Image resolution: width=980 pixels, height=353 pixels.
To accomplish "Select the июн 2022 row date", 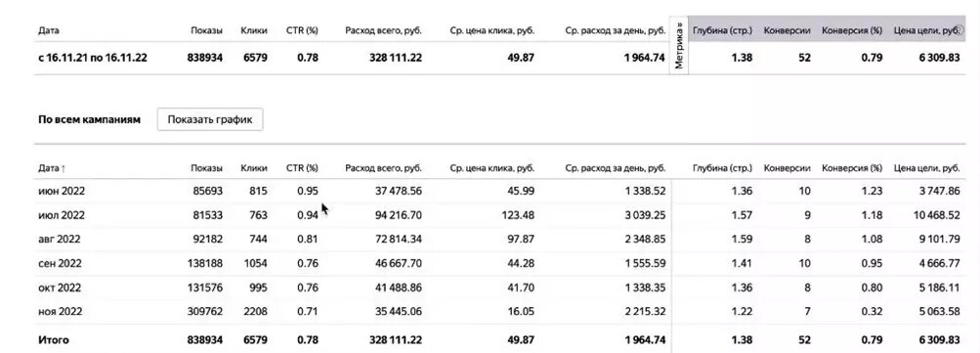I will (x=62, y=191).
